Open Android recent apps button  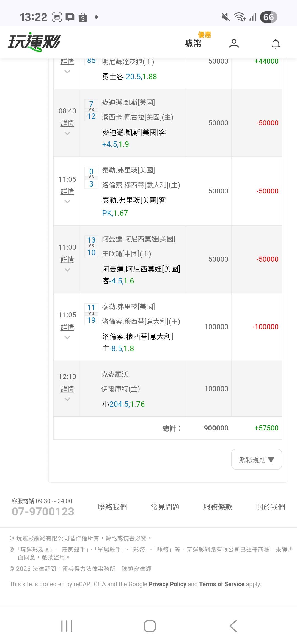pos(67,626)
